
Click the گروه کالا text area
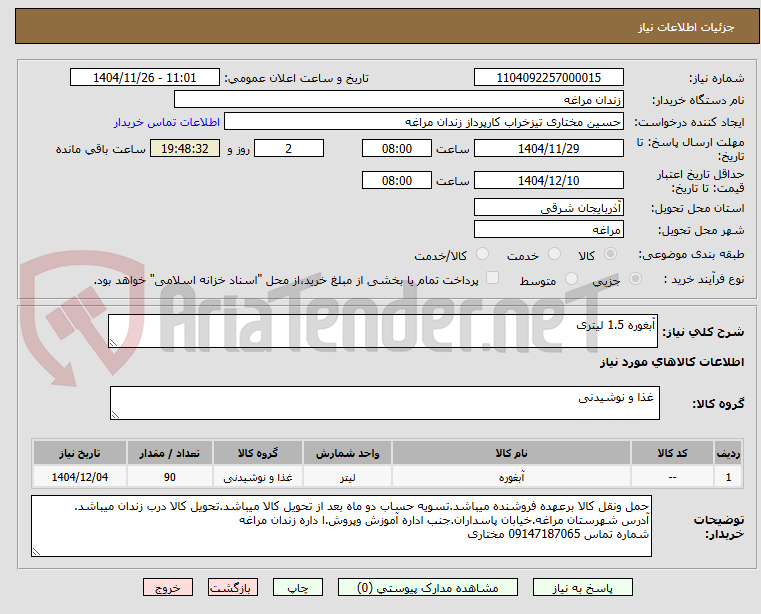385,403
